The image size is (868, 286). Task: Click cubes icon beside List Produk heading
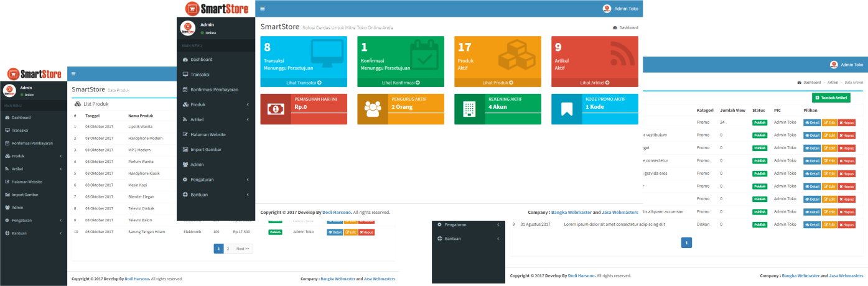click(x=77, y=104)
